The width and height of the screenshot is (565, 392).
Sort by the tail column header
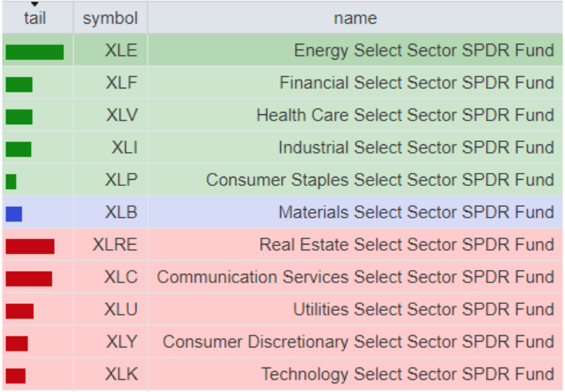coord(35,19)
